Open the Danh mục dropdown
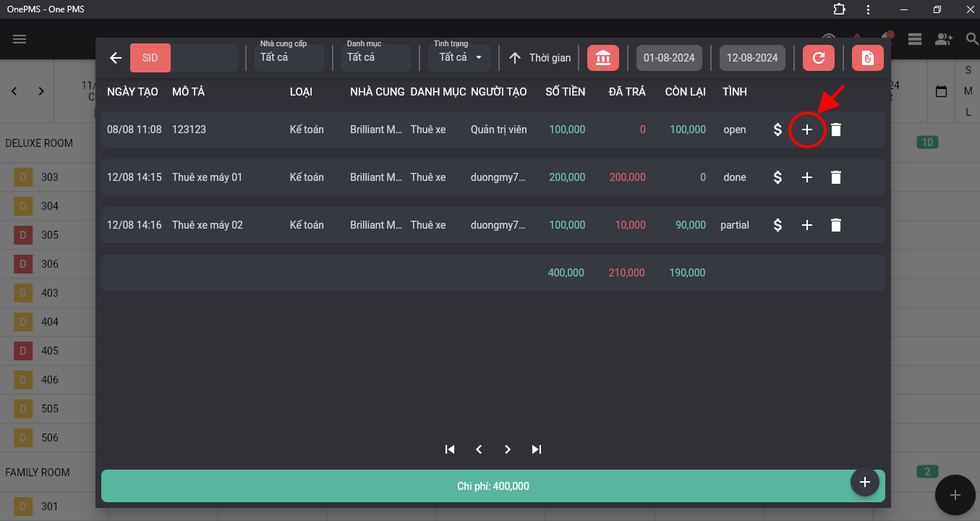 [x=376, y=58]
